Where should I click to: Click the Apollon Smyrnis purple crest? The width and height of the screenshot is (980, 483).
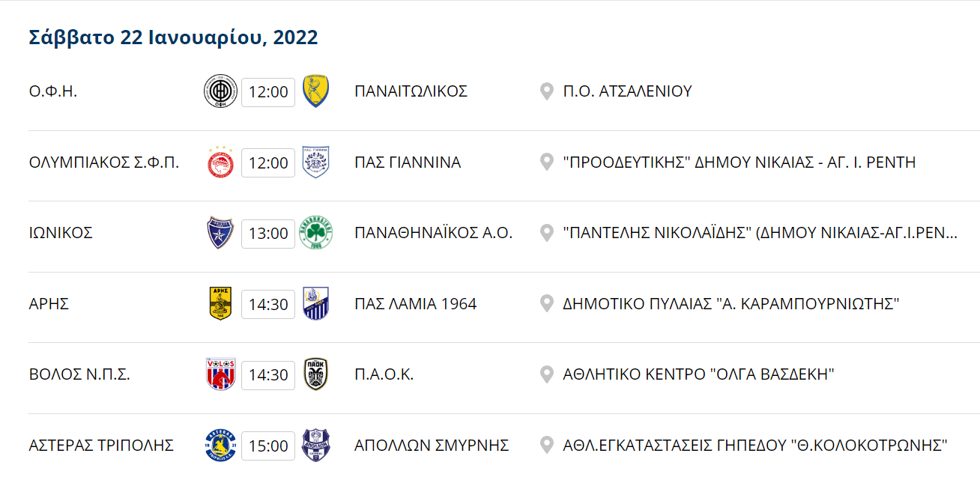(x=316, y=445)
